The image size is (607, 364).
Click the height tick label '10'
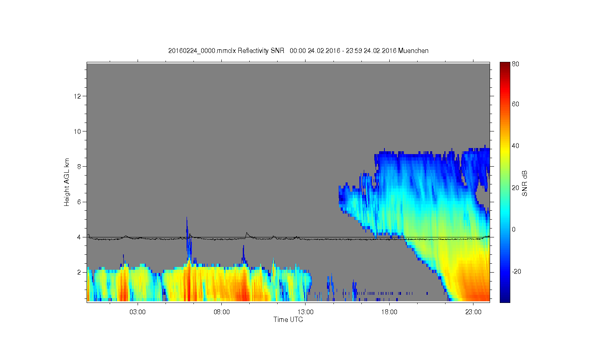78,131
